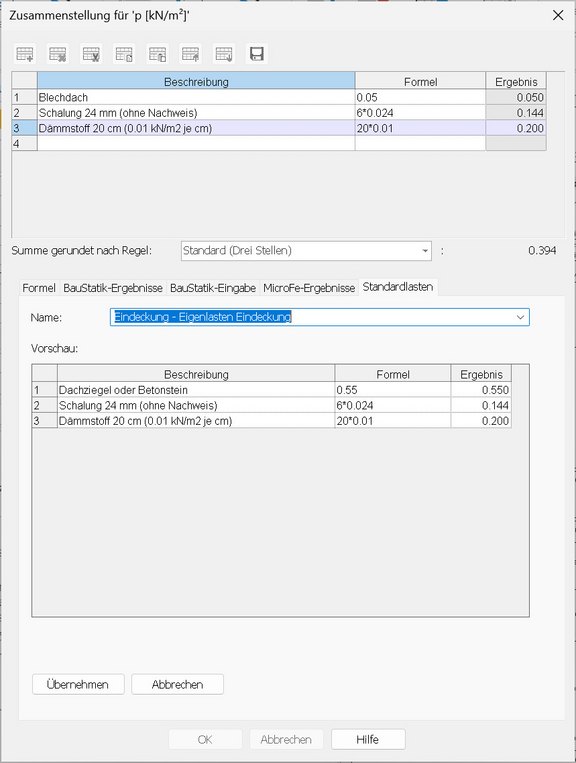Click the paste row clipboard icon

coord(158,54)
